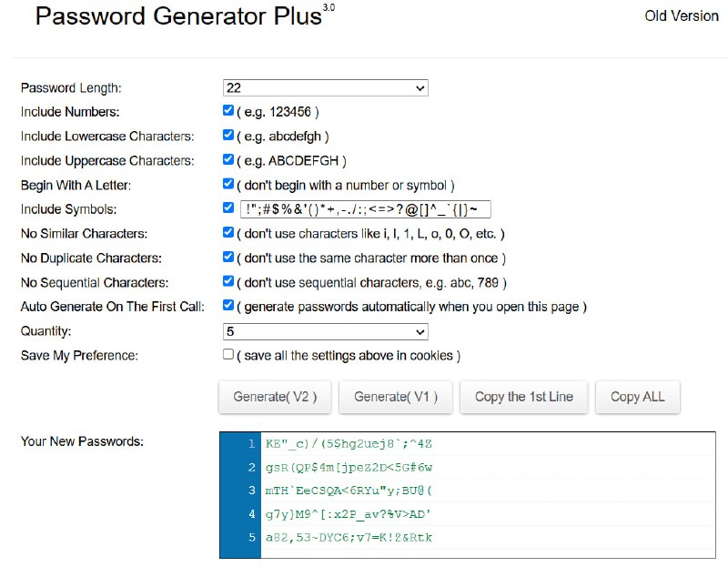Click the Generate( V2 ) button
Viewport: 728px width, 567px height.
point(275,397)
